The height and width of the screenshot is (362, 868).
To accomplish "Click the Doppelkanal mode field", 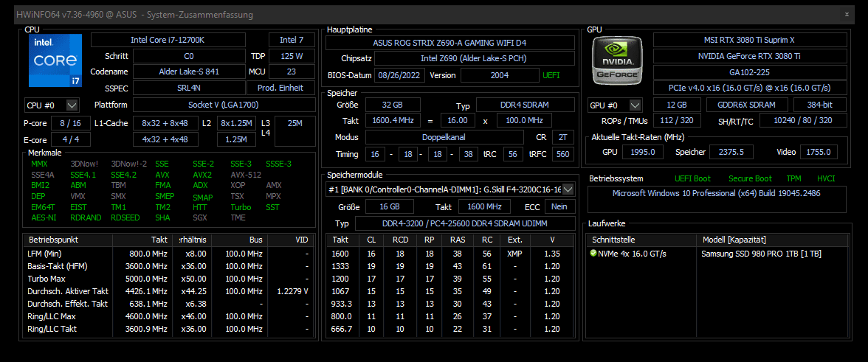I will [444, 137].
